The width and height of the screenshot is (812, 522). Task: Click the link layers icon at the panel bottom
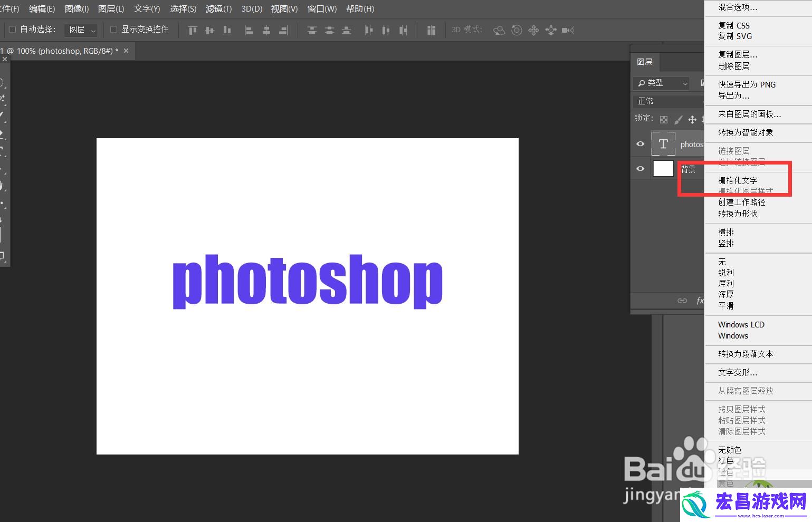point(682,301)
